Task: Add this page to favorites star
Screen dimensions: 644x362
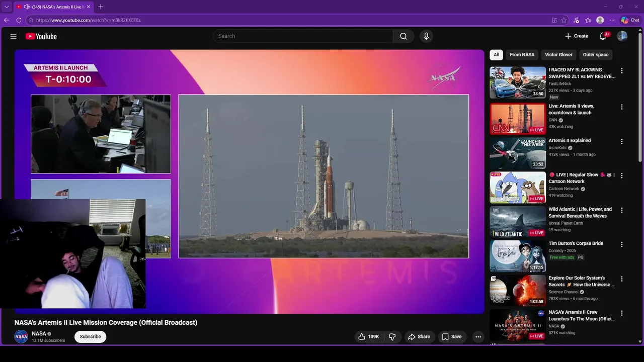Action: 564,20
